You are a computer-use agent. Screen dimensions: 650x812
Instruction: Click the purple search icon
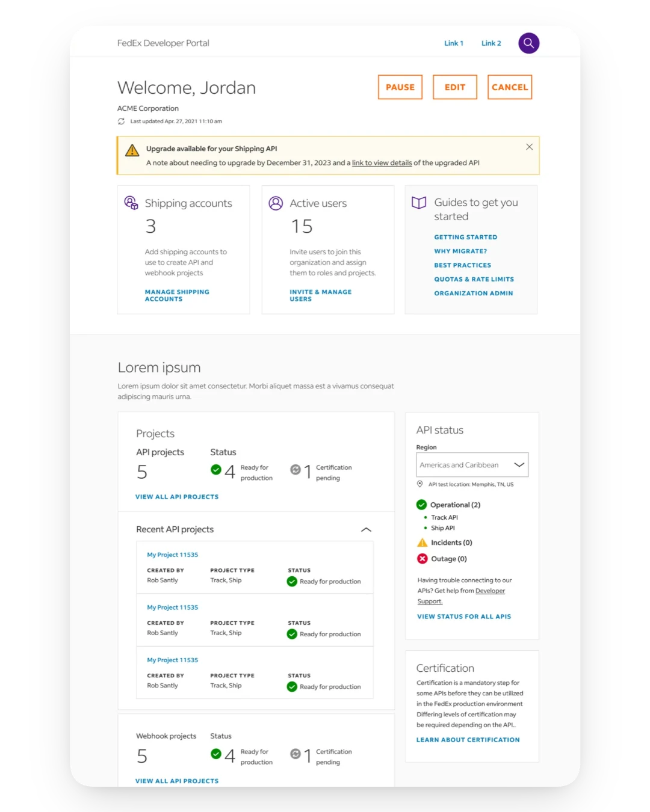click(x=528, y=43)
